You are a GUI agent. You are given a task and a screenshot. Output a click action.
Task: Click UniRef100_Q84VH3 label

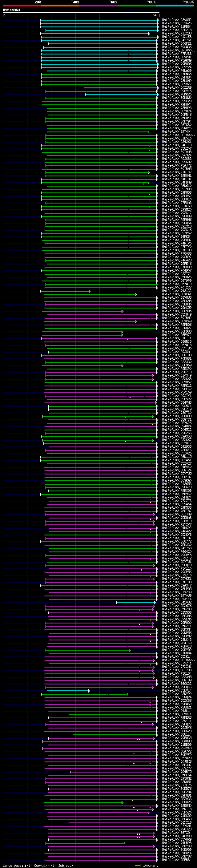tap(177, 403)
